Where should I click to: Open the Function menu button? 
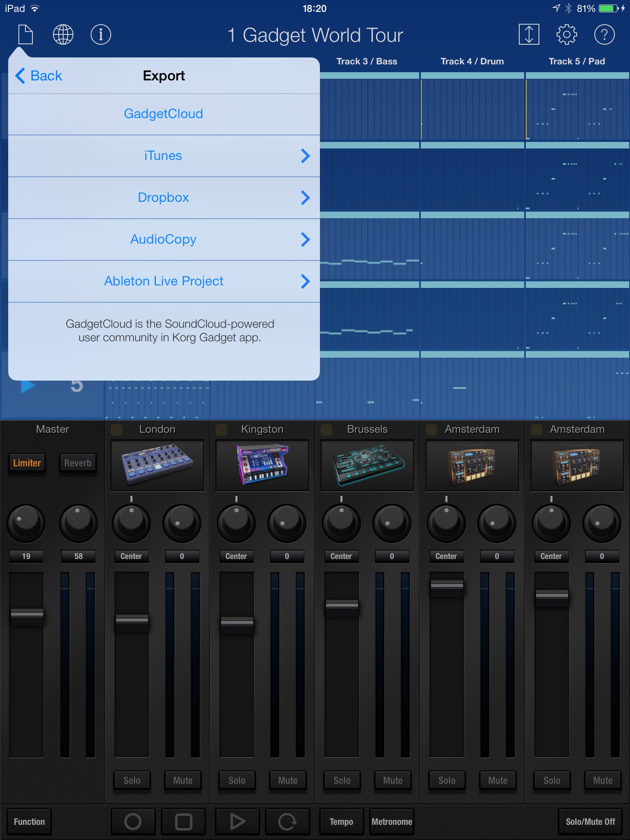pyautogui.click(x=29, y=822)
